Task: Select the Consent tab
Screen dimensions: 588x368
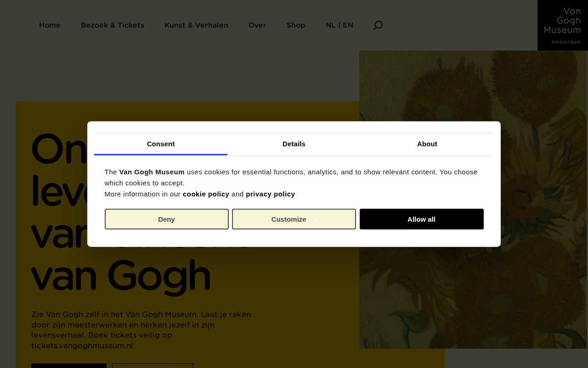Action: point(161,144)
